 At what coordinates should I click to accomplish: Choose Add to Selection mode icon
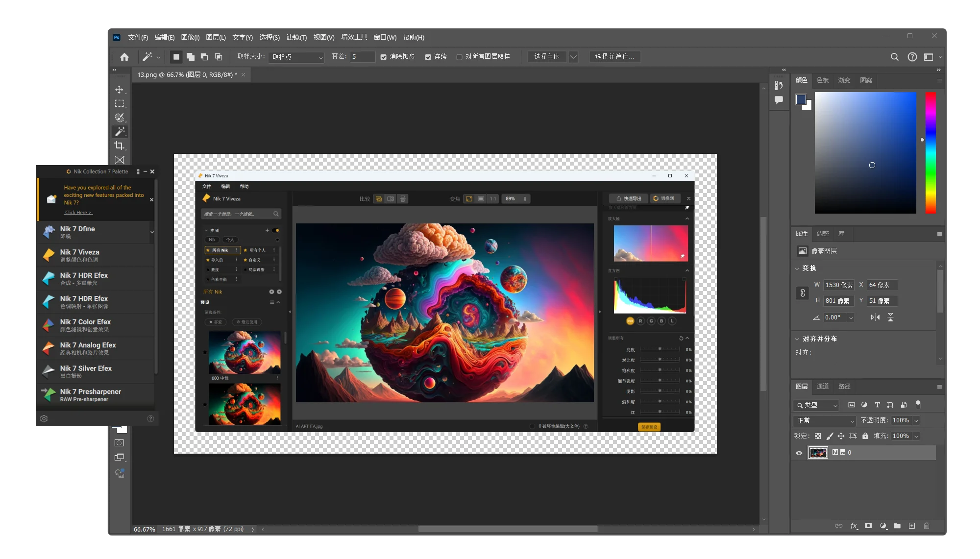191,57
